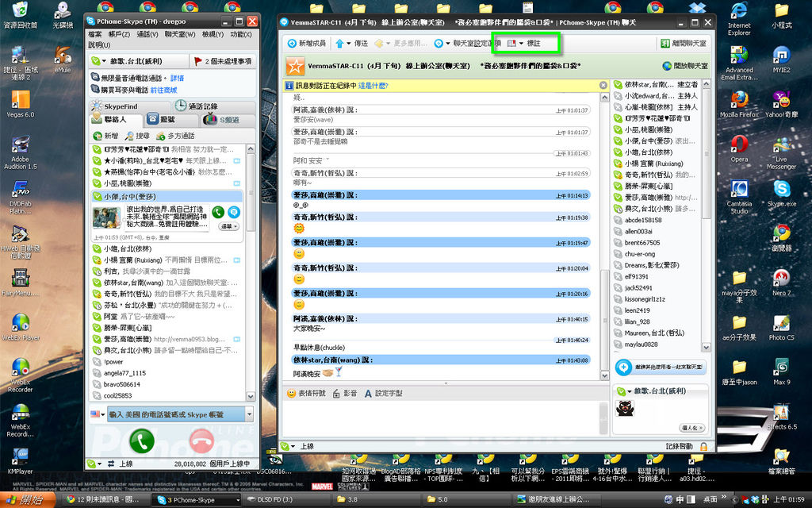Open the 標註 bookmark flag button

coord(511,44)
